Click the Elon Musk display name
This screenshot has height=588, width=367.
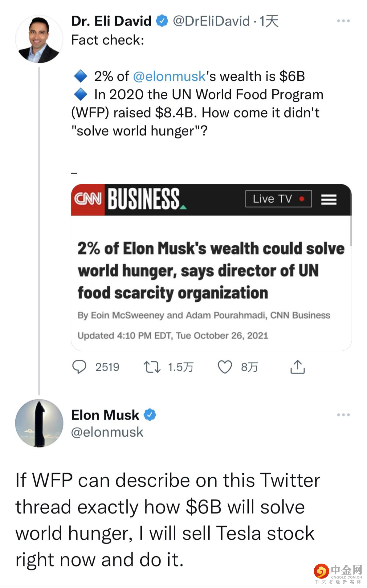[x=105, y=415]
